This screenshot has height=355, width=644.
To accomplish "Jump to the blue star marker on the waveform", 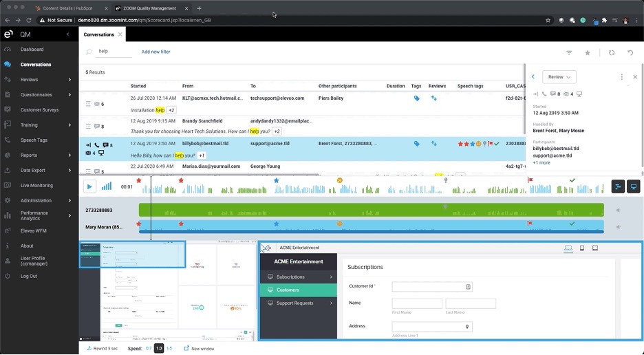I will [276, 180].
